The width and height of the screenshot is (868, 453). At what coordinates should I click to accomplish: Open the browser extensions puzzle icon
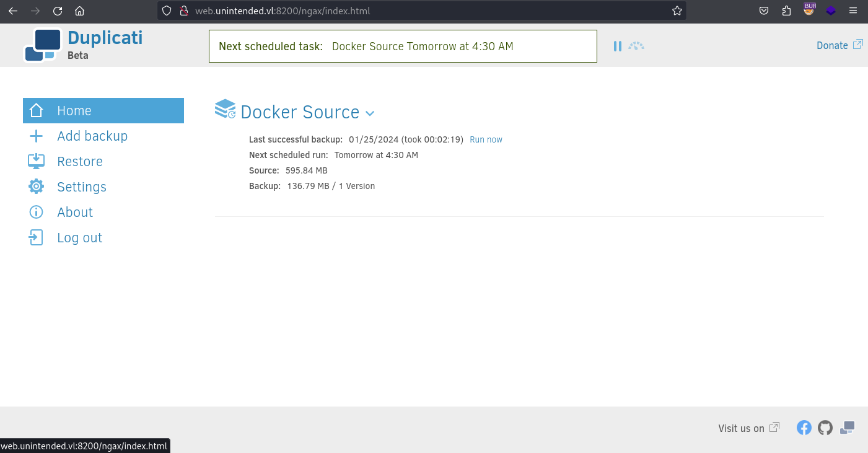click(x=786, y=11)
